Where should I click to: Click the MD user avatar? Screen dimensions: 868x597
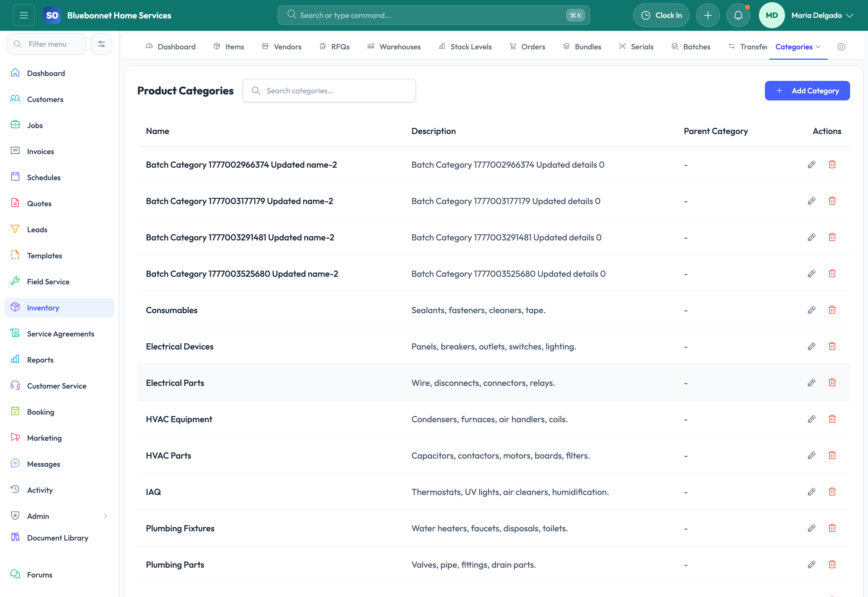(771, 15)
